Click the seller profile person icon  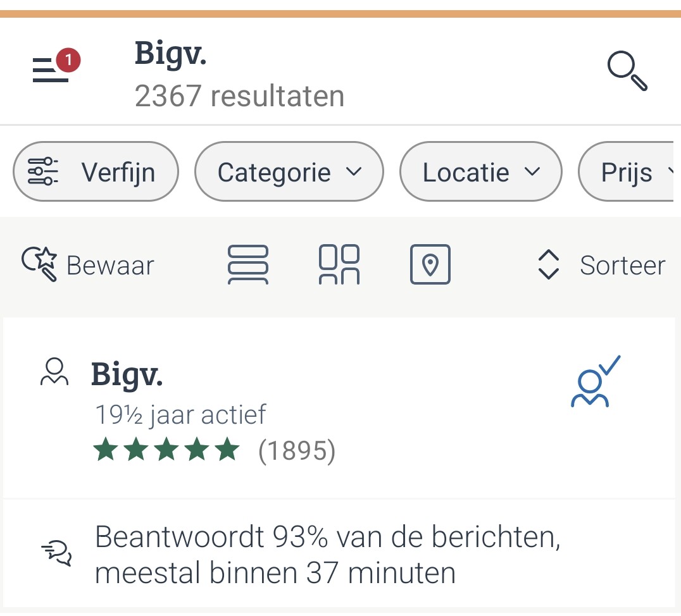[x=54, y=373]
